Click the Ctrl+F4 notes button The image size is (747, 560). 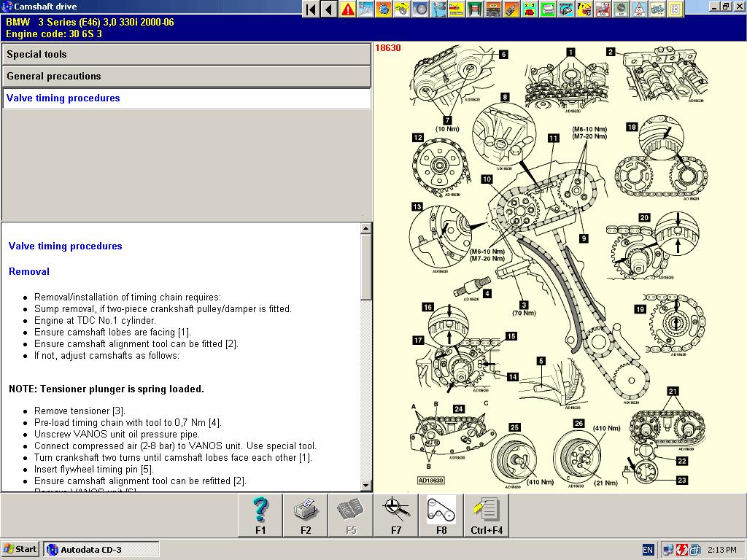[487, 516]
